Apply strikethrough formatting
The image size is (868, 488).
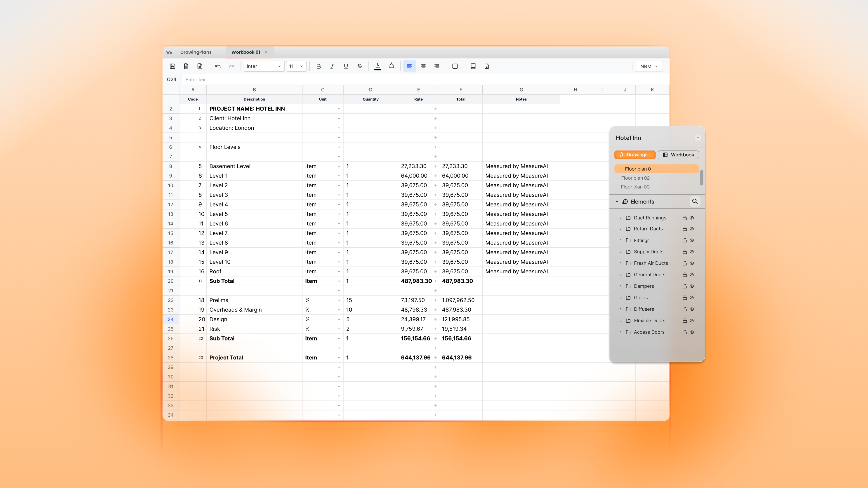360,66
